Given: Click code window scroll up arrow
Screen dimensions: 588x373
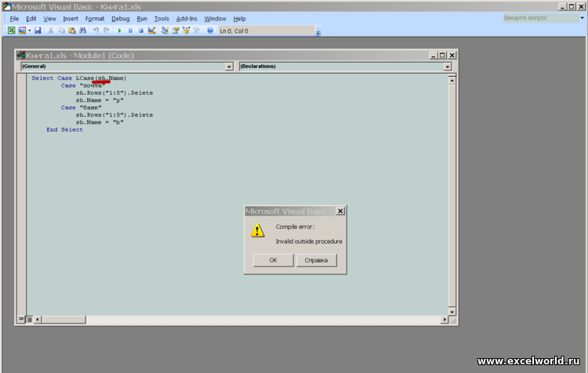Looking at the screenshot, I should point(452,80).
